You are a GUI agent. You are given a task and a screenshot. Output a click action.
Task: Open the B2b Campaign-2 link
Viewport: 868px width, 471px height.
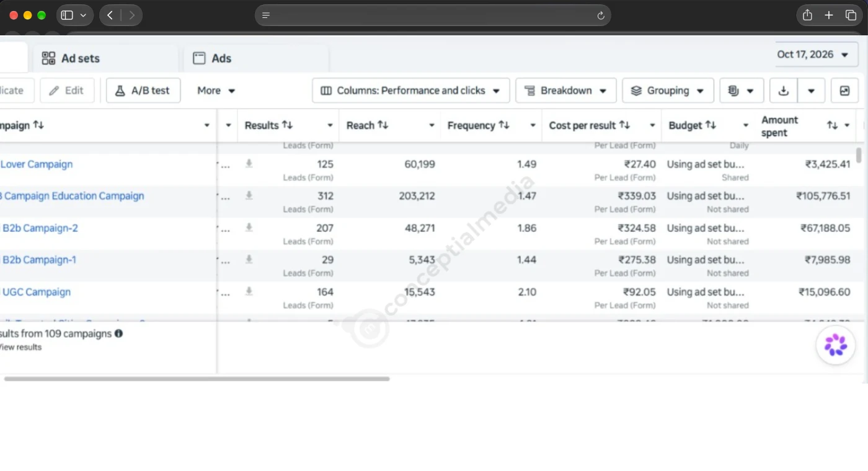[39, 228]
